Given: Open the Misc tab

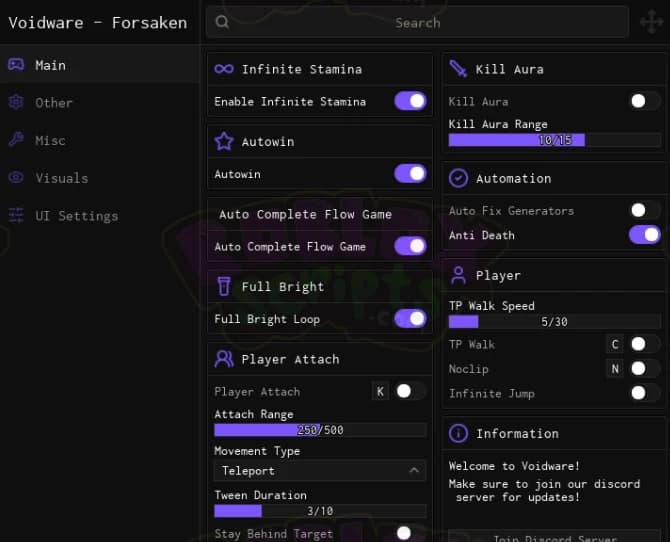Looking at the screenshot, I should tap(100, 140).
